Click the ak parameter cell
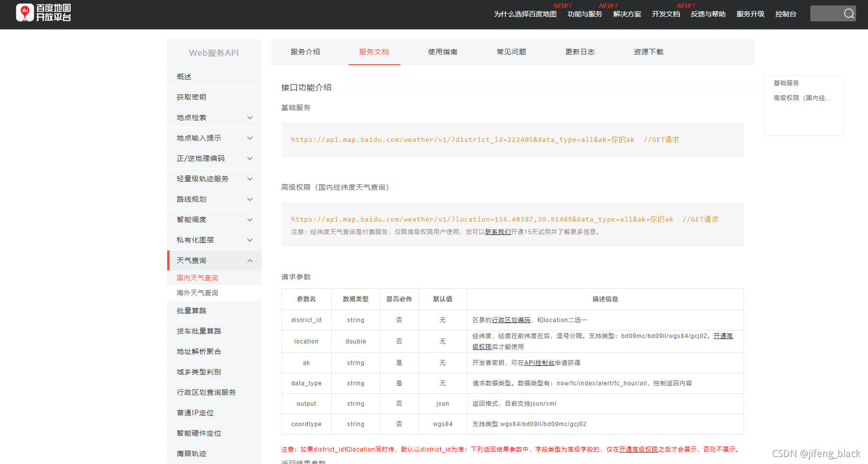 pyautogui.click(x=306, y=363)
